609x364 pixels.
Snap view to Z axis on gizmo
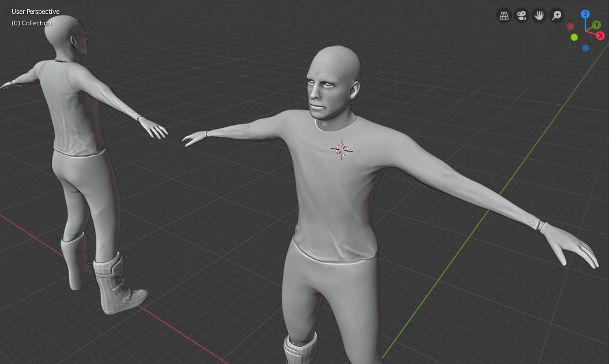tap(585, 14)
